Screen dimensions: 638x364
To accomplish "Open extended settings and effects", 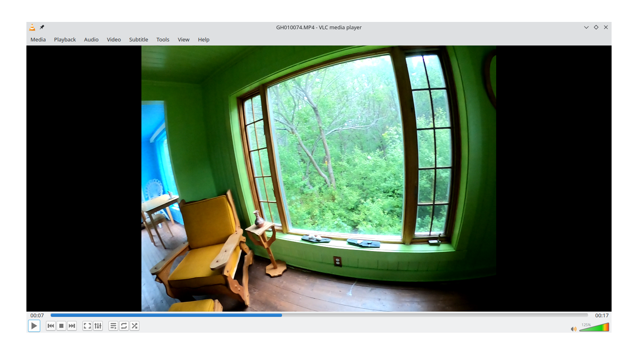I will tap(98, 326).
